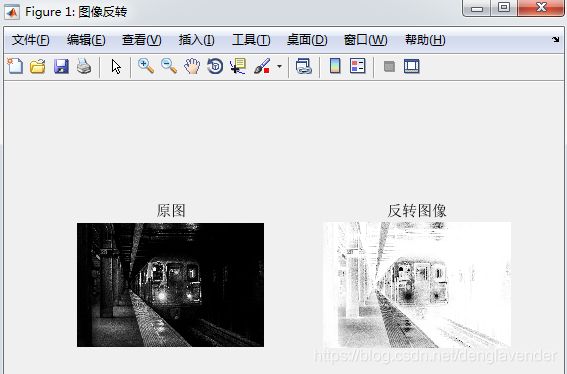Select the Brush data tool
567x374 pixels.
click(262, 66)
